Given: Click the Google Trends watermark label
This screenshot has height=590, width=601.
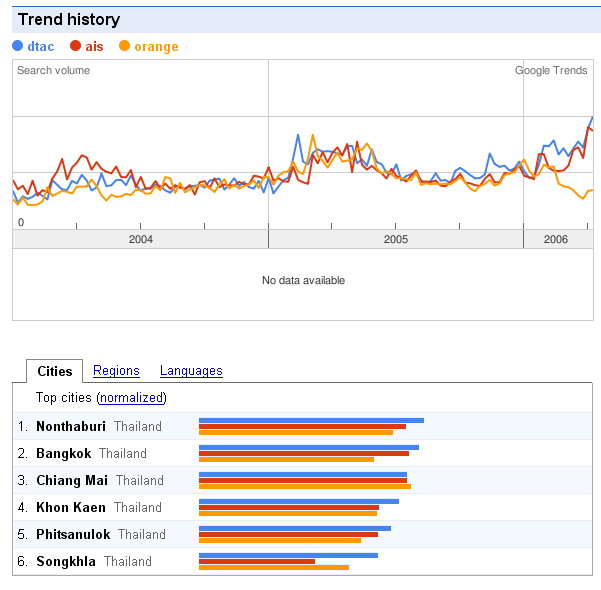Looking at the screenshot, I should (x=551, y=70).
